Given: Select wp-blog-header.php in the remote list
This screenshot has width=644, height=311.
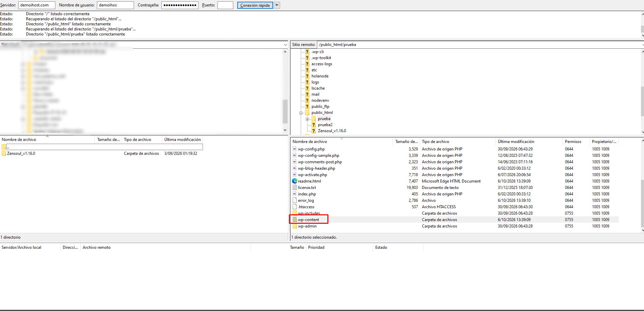Looking at the screenshot, I should [317, 168].
